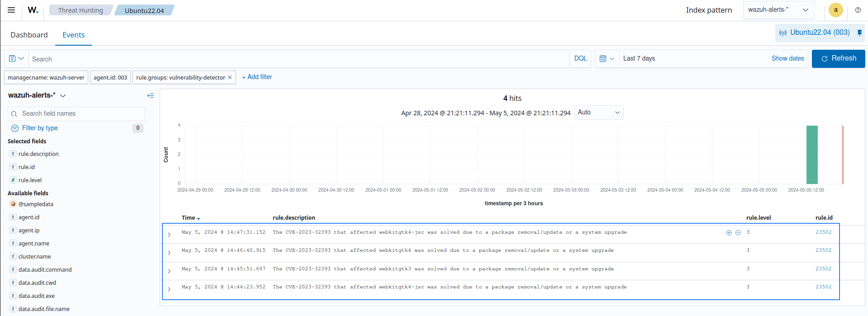Filter for value plus icon in first row

coord(729,232)
